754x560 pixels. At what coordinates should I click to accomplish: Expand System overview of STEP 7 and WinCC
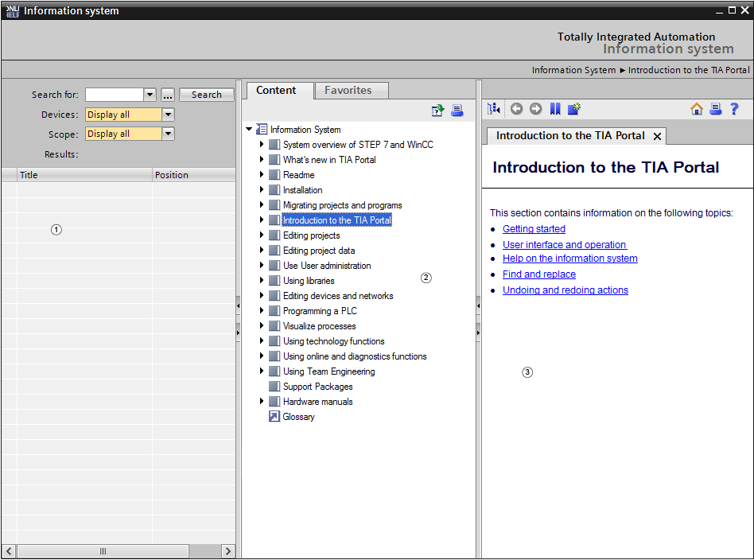pos(262,144)
